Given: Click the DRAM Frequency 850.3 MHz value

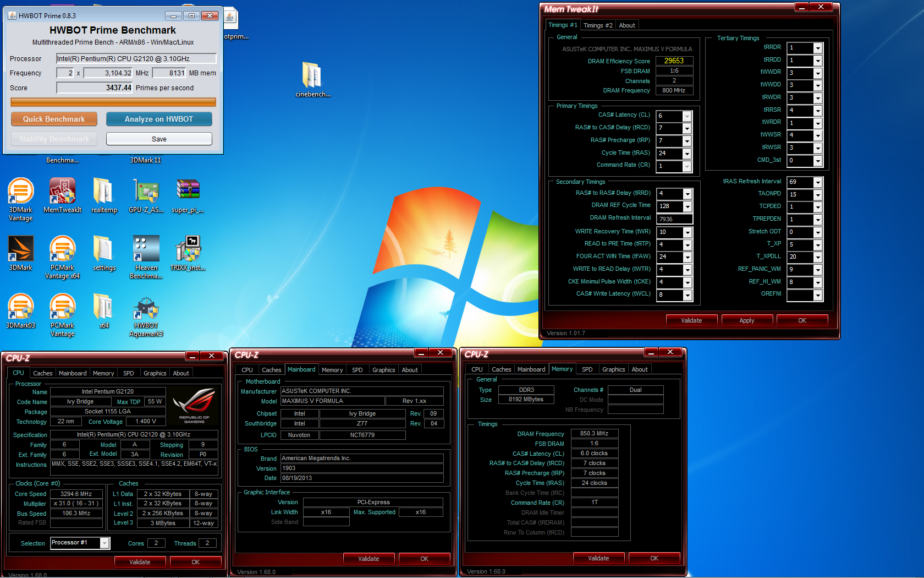Looking at the screenshot, I should click(595, 433).
